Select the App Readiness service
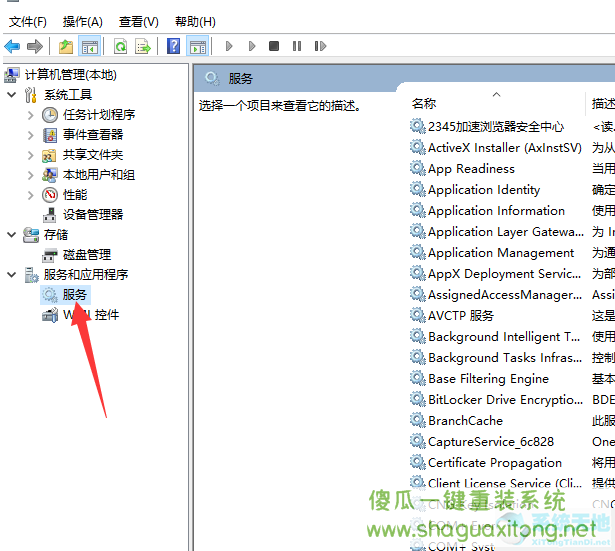The image size is (615, 551). coord(471,169)
